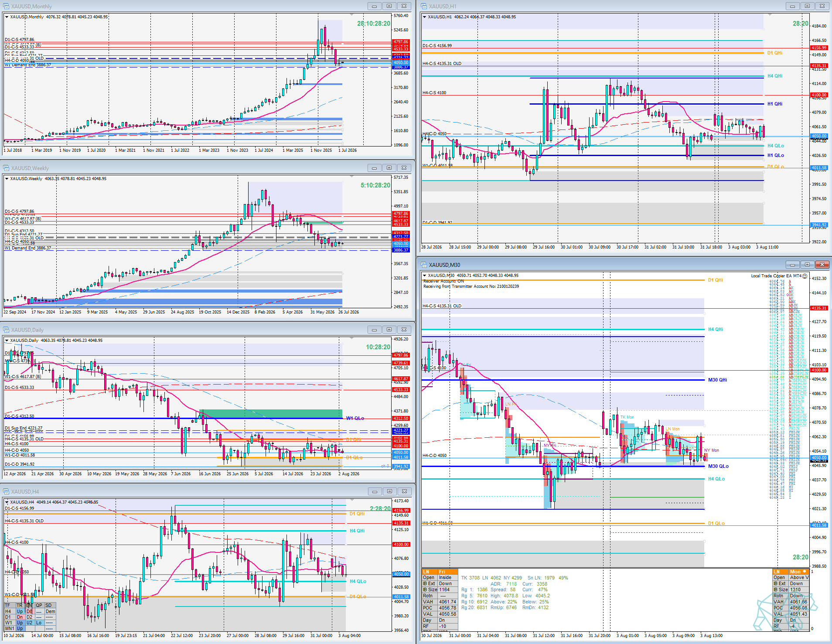The width and height of the screenshot is (832, 644).
Task: Click the Expert Advisor smiley face icon
Action: point(805,276)
